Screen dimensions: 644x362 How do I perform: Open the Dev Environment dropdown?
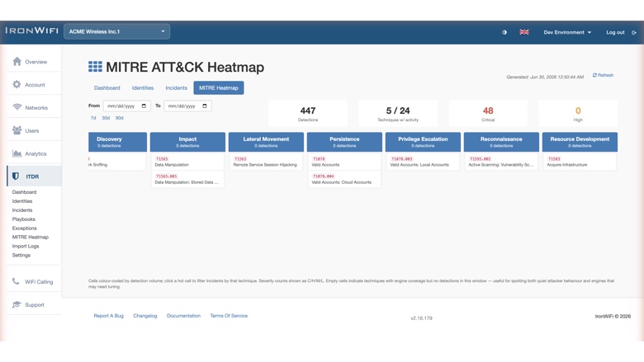(x=567, y=32)
